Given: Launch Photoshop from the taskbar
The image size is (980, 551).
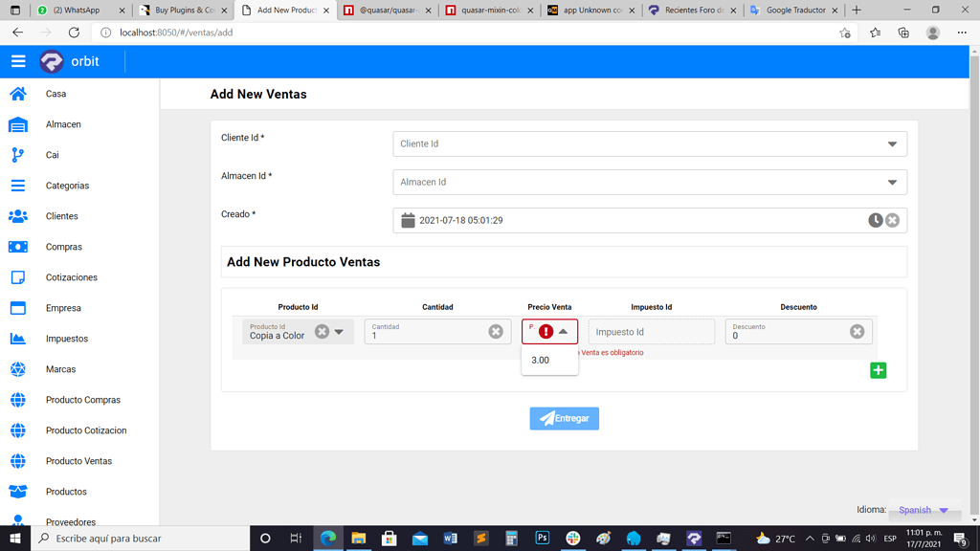Looking at the screenshot, I should click(x=543, y=538).
